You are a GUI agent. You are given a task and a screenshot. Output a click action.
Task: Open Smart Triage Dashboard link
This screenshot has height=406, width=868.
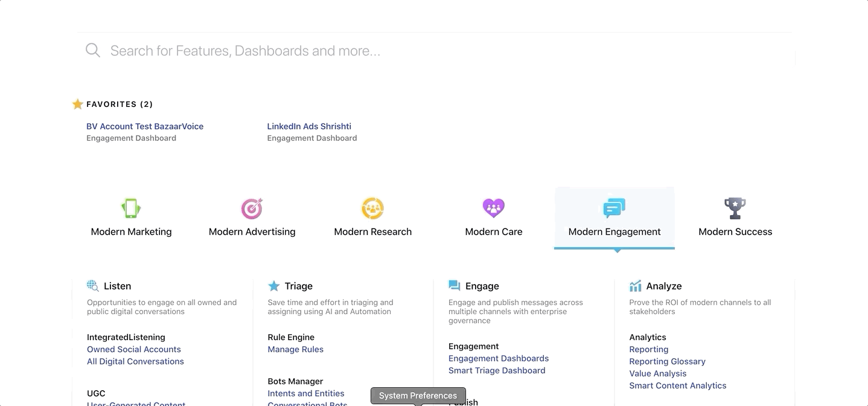[x=497, y=370]
